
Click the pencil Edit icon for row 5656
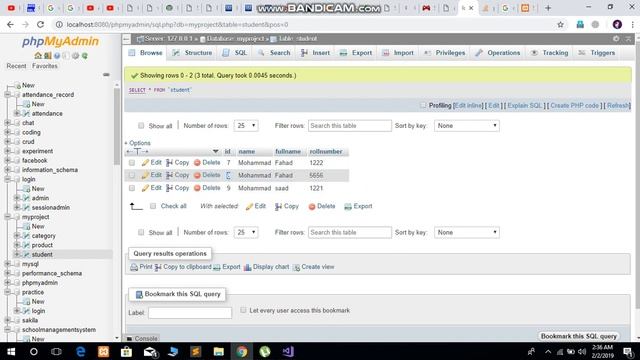click(x=145, y=175)
